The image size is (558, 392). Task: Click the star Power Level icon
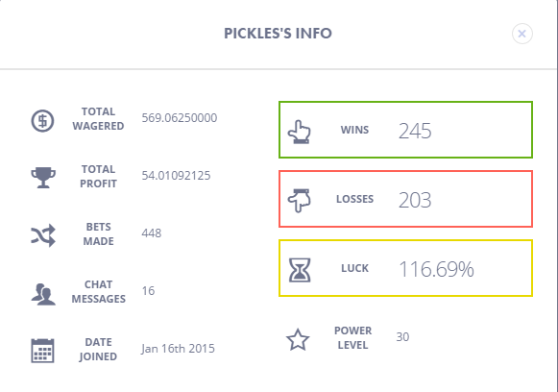(298, 340)
